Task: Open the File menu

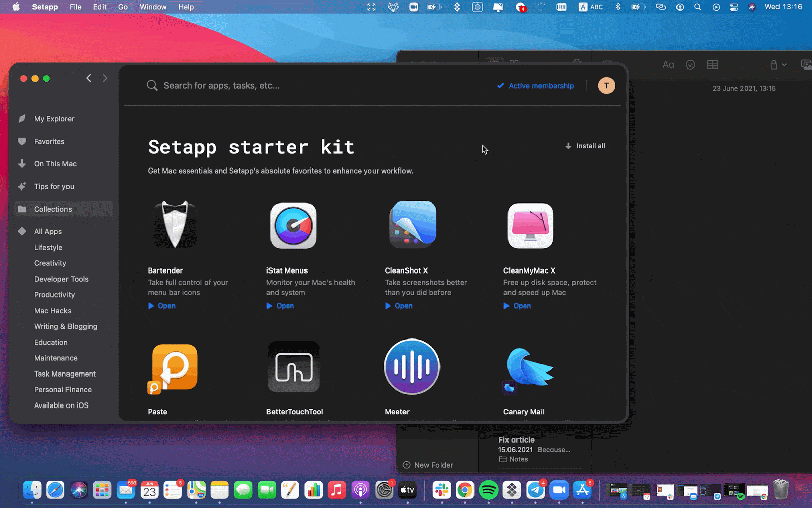Action: [75, 7]
